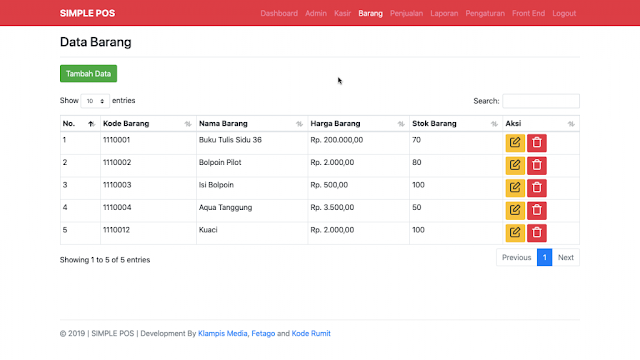Sort table by Stok Barang
This screenshot has height=360, width=640.
(x=456, y=124)
